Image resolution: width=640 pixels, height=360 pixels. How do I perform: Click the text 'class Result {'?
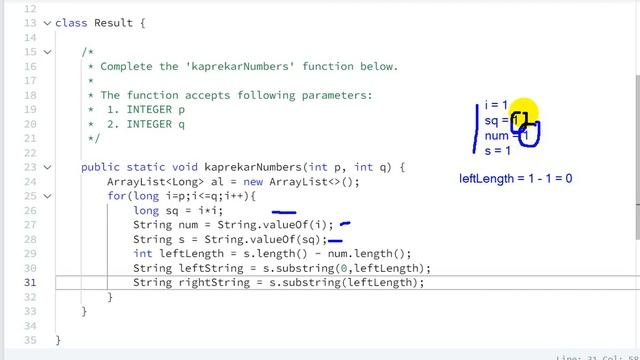click(100, 23)
